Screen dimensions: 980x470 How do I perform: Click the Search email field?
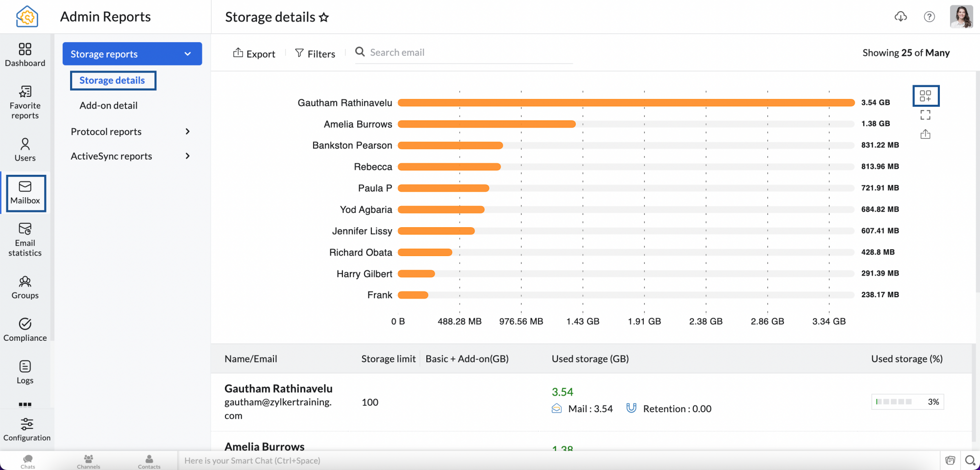[465, 52]
